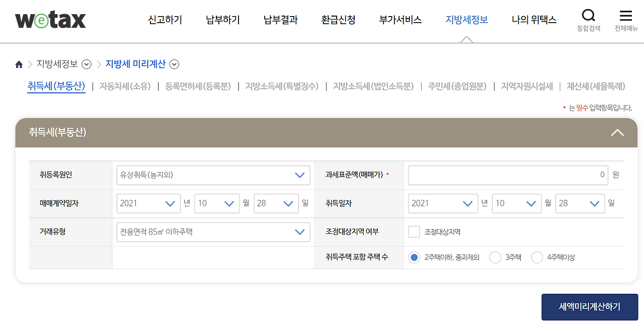Open the 납부결과 menu
This screenshot has height=332, width=644.
[x=281, y=20]
